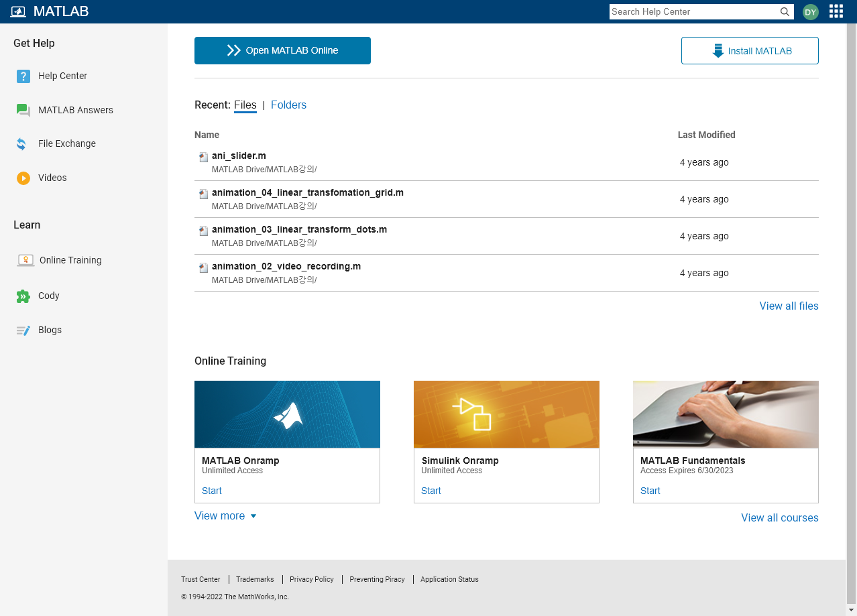Open the Privacy Policy footer link
This screenshot has height=616, width=857.
312,580
